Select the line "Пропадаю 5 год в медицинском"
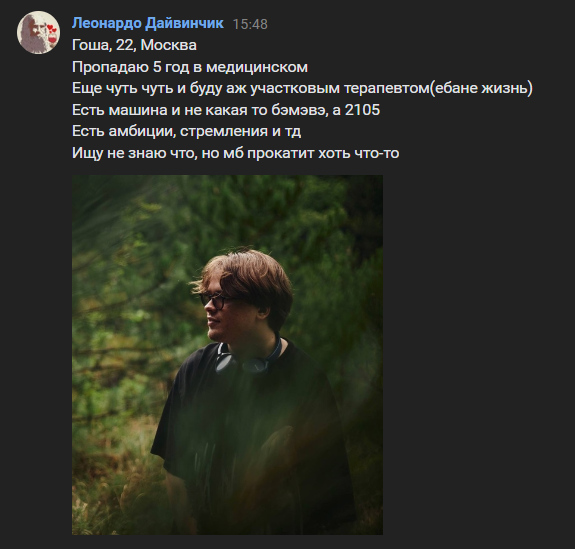The image size is (575, 549). click(x=190, y=67)
